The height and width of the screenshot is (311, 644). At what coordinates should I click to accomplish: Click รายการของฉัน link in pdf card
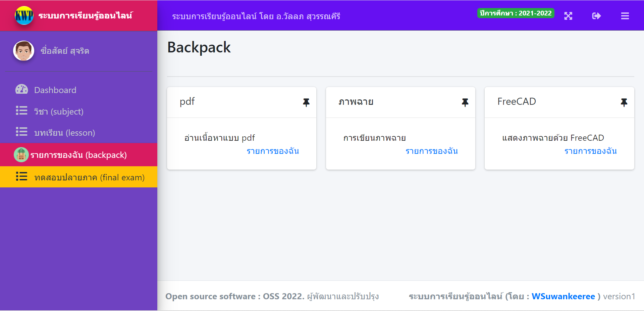point(273,151)
